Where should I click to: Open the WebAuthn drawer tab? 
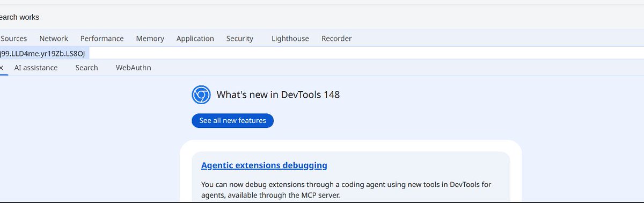click(x=133, y=68)
